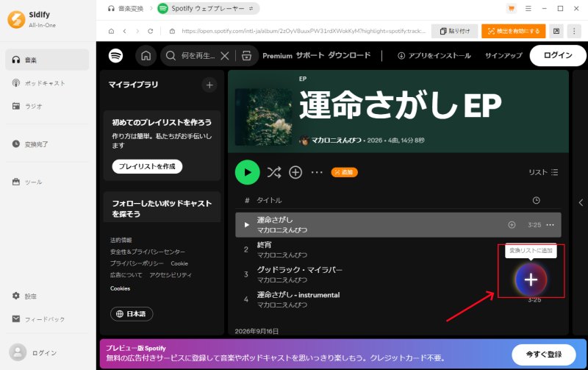Open the safety and privacy center link
The width and height of the screenshot is (588, 370).
click(148, 252)
